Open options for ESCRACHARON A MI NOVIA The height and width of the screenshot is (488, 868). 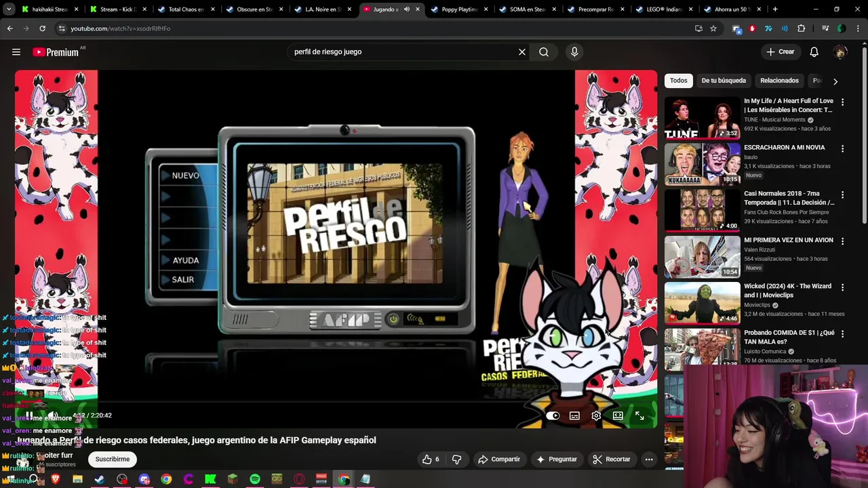point(842,148)
